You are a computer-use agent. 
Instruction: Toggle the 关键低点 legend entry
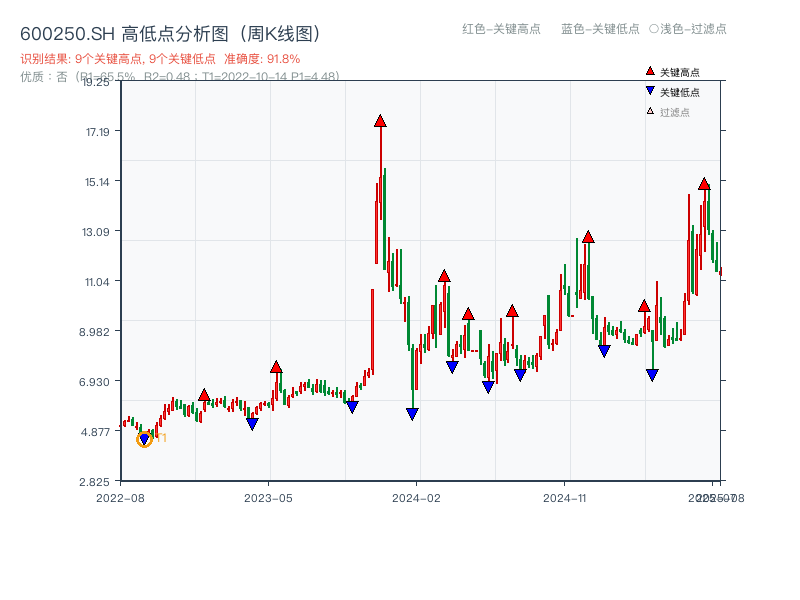[672, 92]
